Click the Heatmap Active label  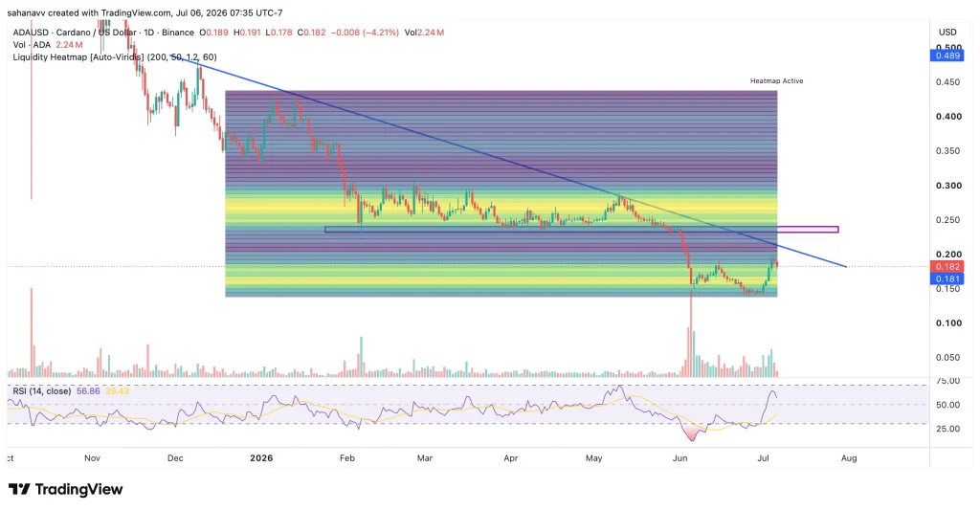click(776, 81)
